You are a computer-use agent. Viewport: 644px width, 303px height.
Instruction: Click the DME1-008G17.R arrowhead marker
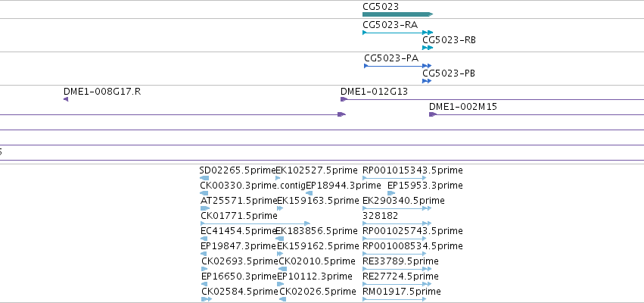(x=66, y=99)
